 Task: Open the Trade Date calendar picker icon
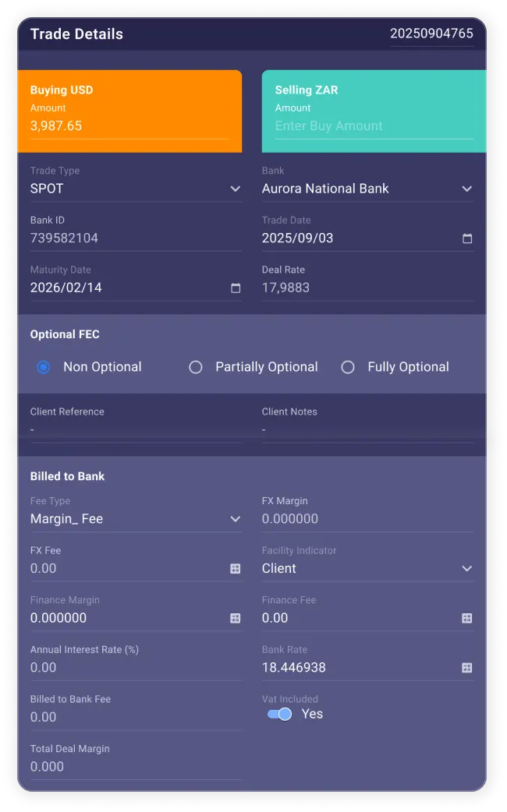pos(467,238)
